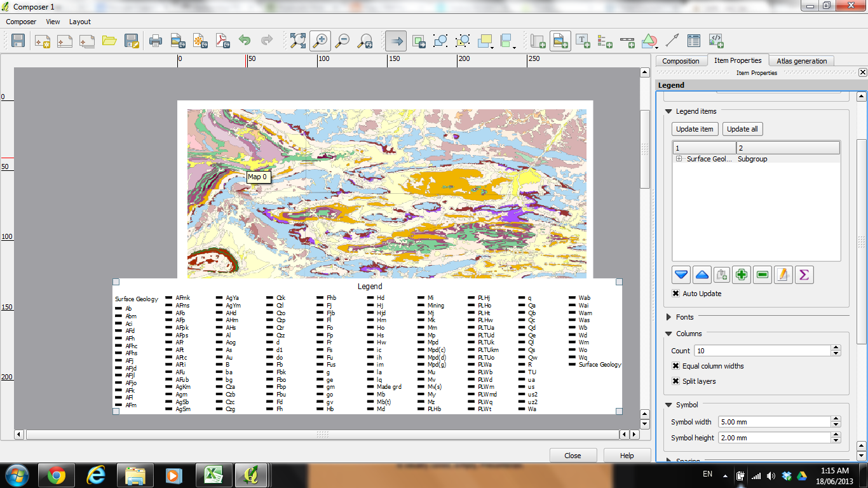The height and width of the screenshot is (488, 868).
Task: Click the Save project icon
Action: click(x=18, y=41)
